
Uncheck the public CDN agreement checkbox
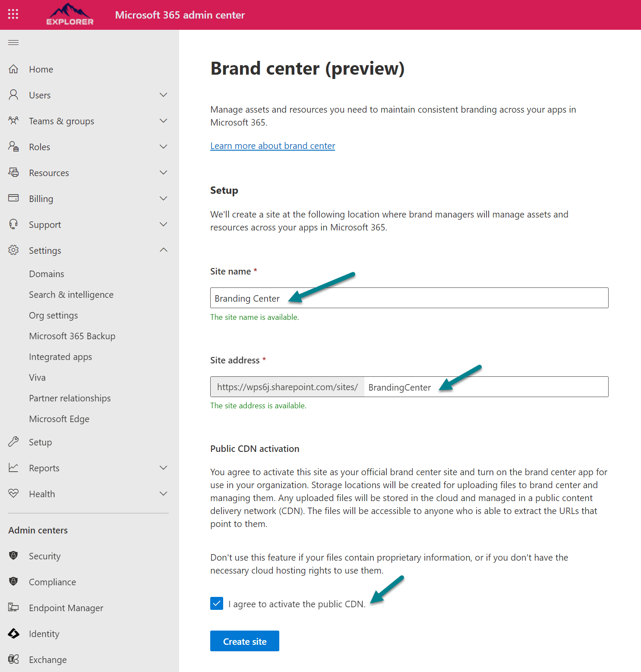(x=217, y=603)
